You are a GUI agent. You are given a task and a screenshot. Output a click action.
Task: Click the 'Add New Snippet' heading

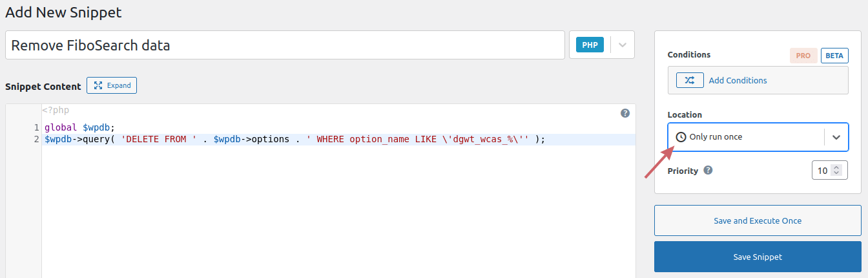(x=63, y=12)
